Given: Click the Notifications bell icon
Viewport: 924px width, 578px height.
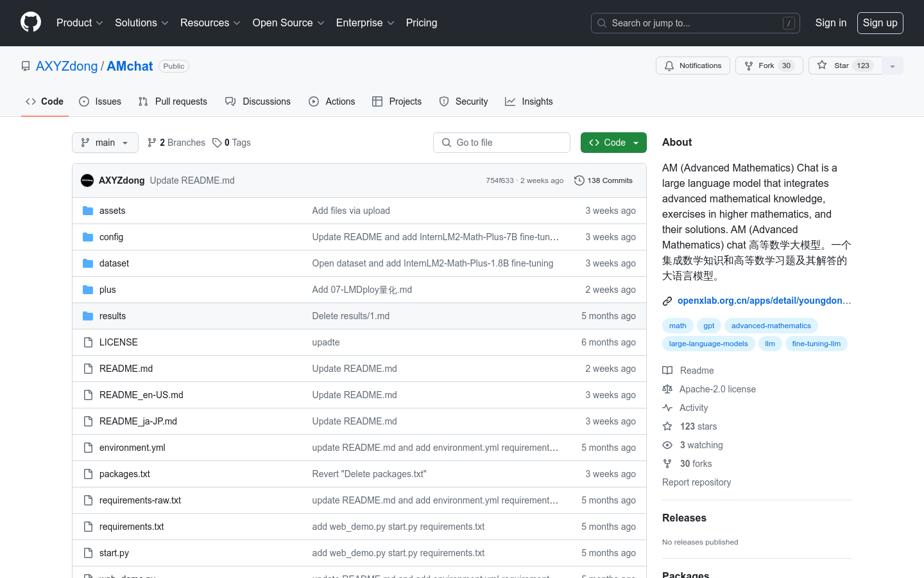Looking at the screenshot, I should [669, 66].
